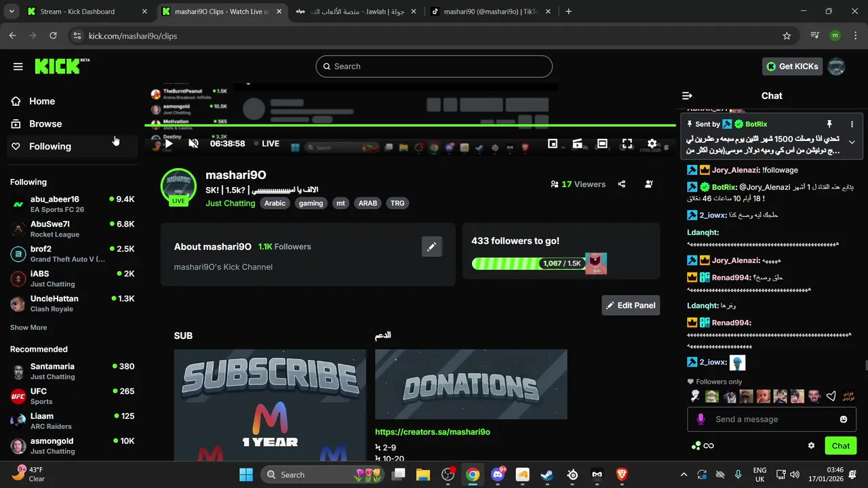Click the 17 Viewers count

(578, 184)
